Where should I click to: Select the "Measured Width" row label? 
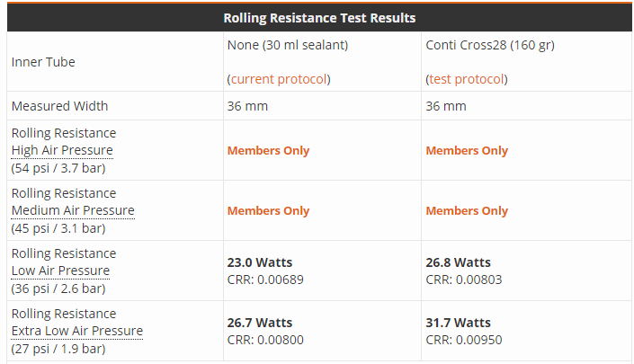(59, 106)
